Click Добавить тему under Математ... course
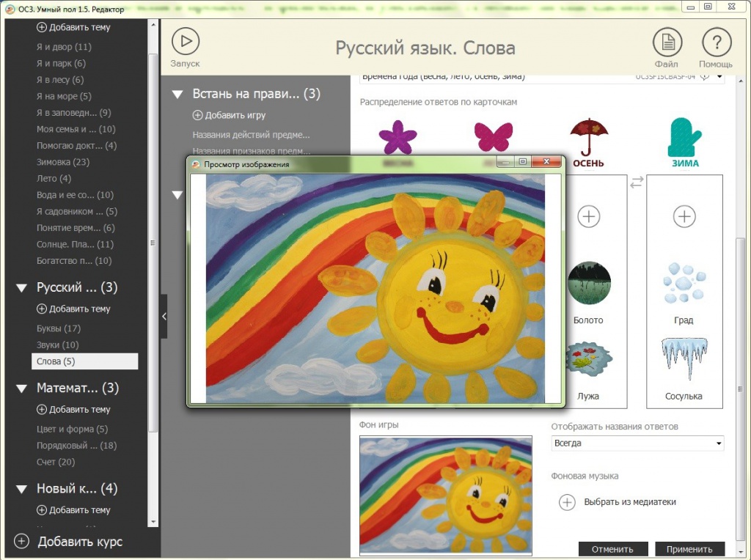Screen dimensions: 751x560 (74, 409)
